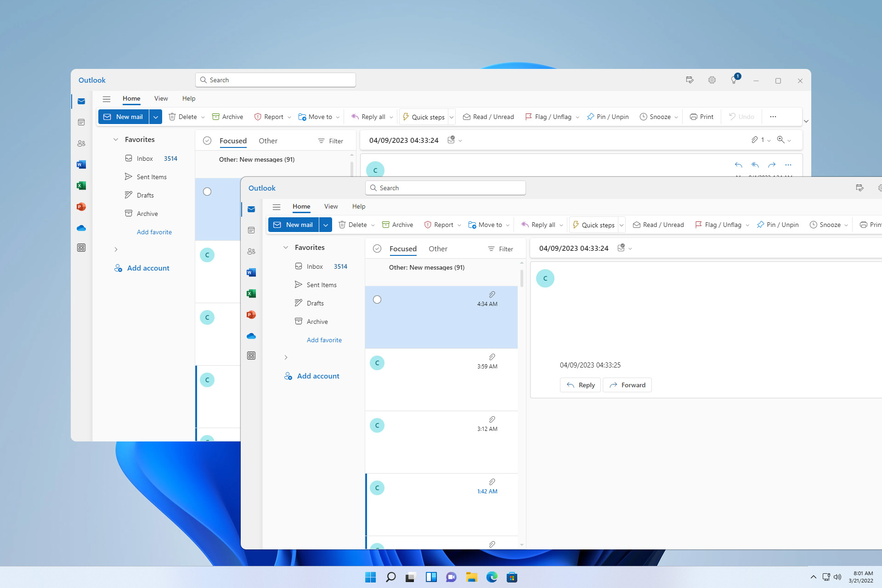Click Reply below the open email
This screenshot has width=882, height=588.
click(580, 384)
